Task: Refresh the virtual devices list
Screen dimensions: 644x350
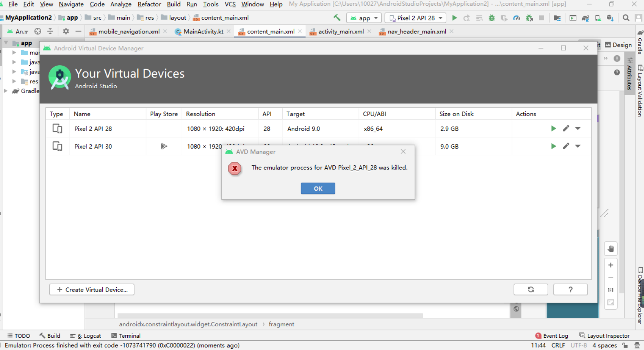Action: coord(531,290)
